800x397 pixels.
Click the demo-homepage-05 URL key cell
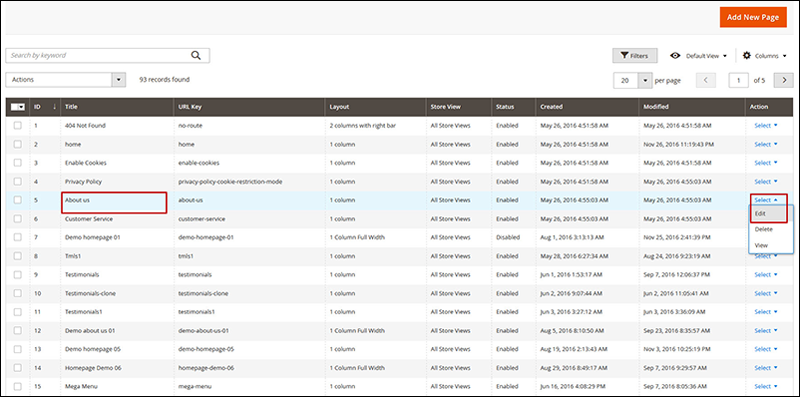[x=206, y=349]
